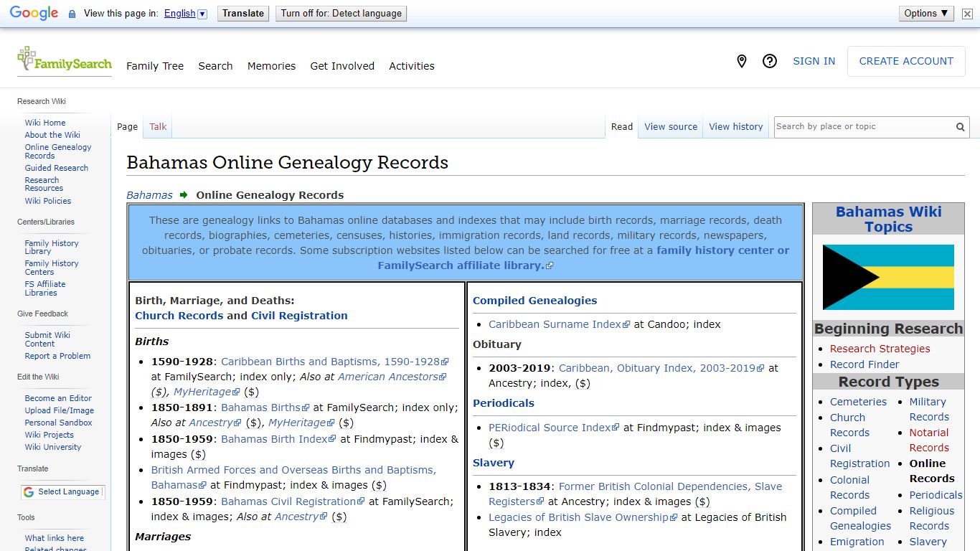Open FS Affiliate Libraries link
The height and width of the screenshot is (551, 980).
click(45, 288)
